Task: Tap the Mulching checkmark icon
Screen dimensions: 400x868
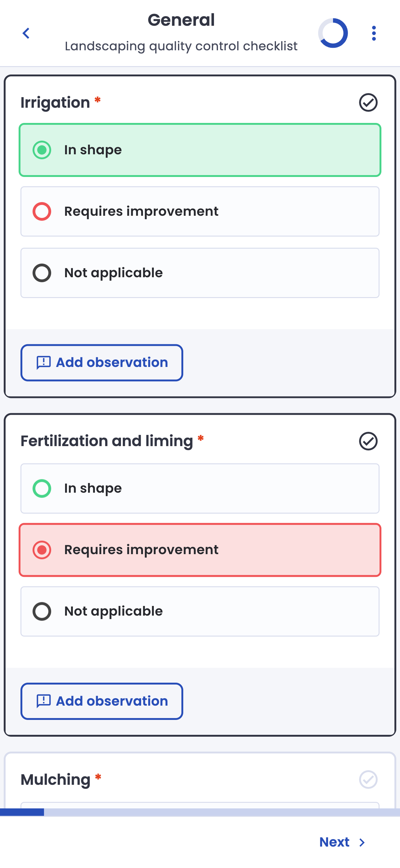Action: tap(368, 780)
